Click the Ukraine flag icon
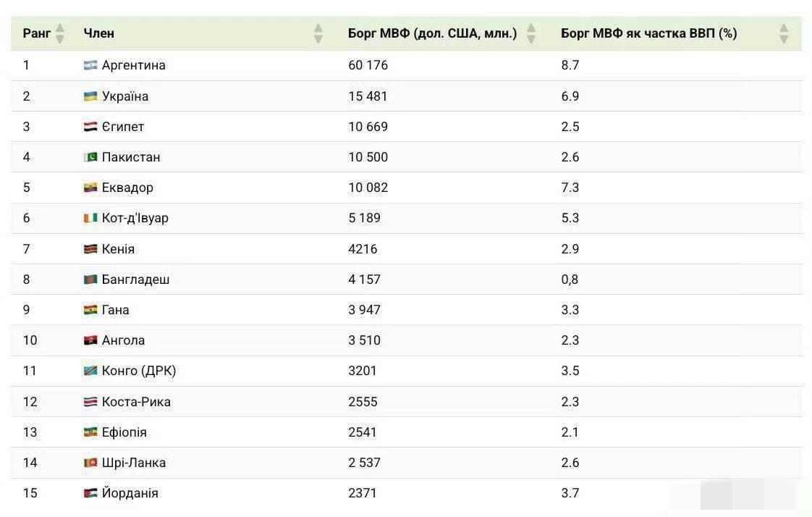The height and width of the screenshot is (517, 812). point(90,96)
